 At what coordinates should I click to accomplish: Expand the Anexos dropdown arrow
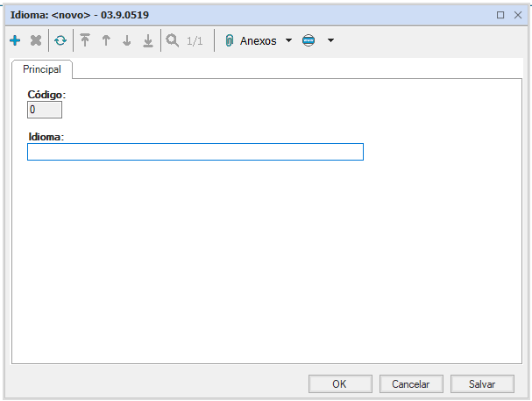pyautogui.click(x=288, y=40)
